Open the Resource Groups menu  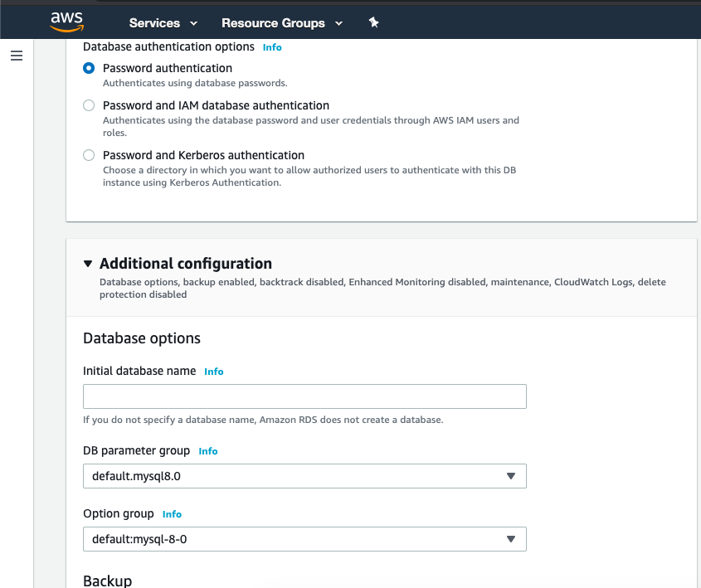click(x=273, y=23)
